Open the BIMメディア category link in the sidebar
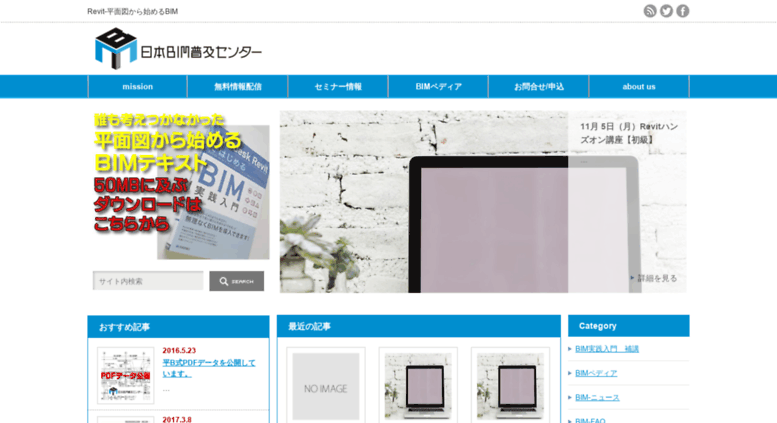The width and height of the screenshot is (777, 423). pyautogui.click(x=596, y=373)
